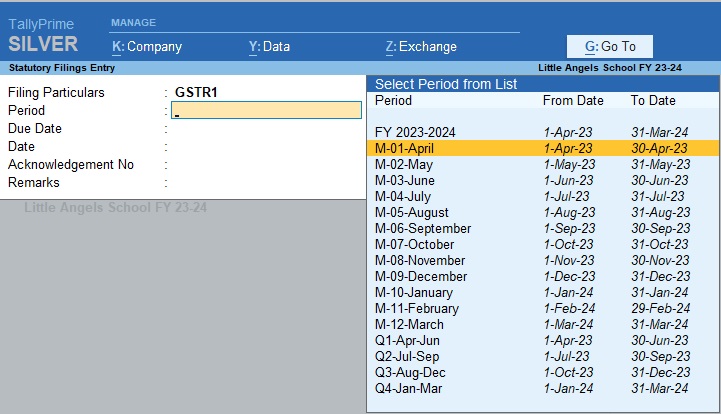Select Q4-Jan-Mar quarterly period
Screen dimensions: 721x414
tap(408, 388)
